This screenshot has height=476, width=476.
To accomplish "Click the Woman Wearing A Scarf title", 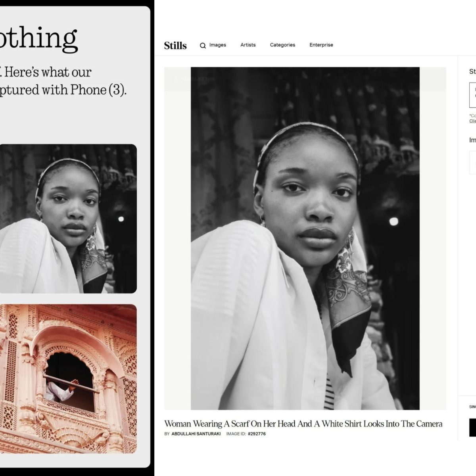I will (303, 424).
